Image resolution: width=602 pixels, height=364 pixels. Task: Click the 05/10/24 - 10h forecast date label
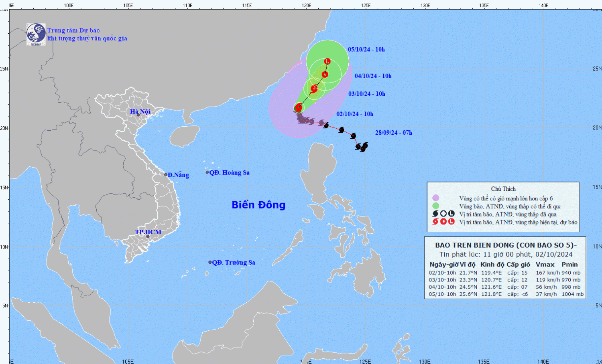pos(366,50)
